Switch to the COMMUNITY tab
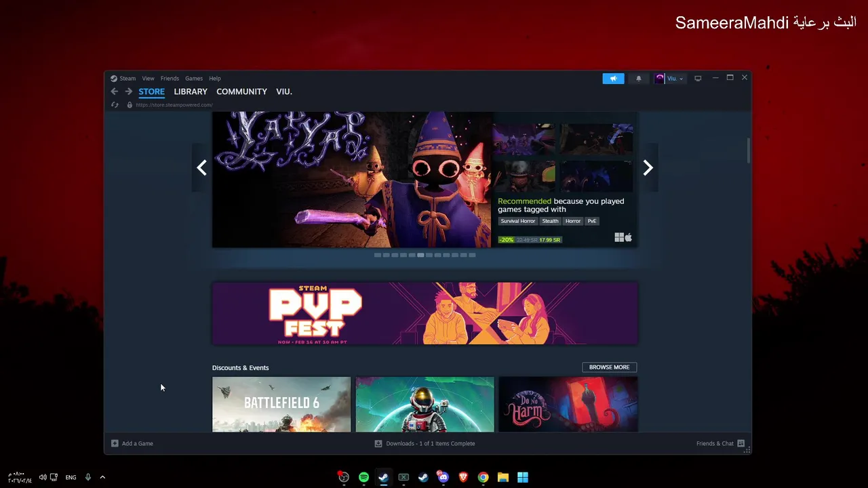The height and width of the screenshot is (488, 868). click(241, 91)
